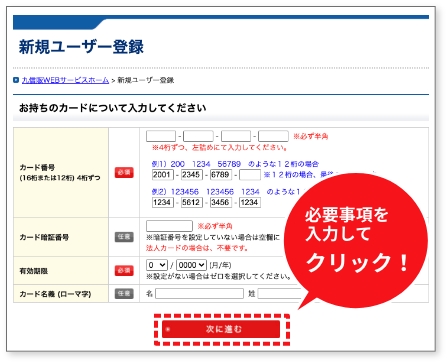Click the example field showing 2001
This screenshot has width=448, height=364.
pyautogui.click(x=163, y=175)
